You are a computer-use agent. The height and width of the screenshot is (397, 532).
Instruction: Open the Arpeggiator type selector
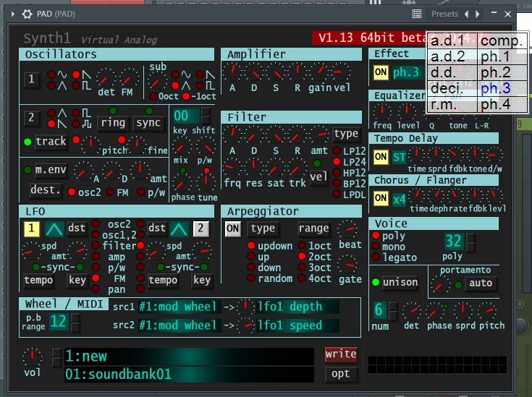pyautogui.click(x=263, y=229)
